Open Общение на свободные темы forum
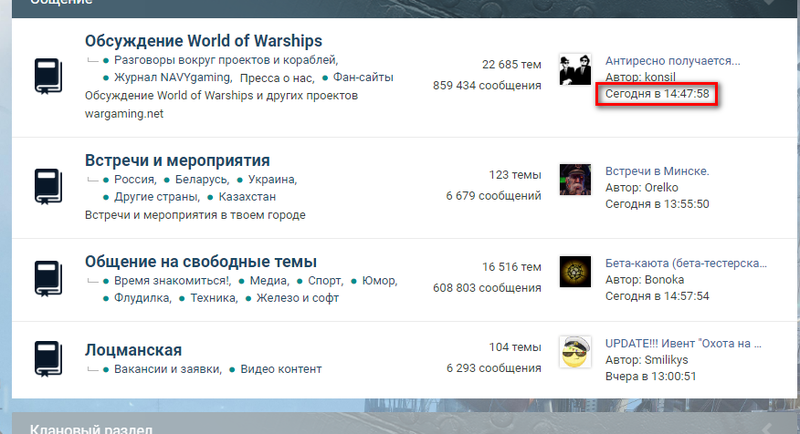The height and width of the screenshot is (434, 800). click(201, 262)
